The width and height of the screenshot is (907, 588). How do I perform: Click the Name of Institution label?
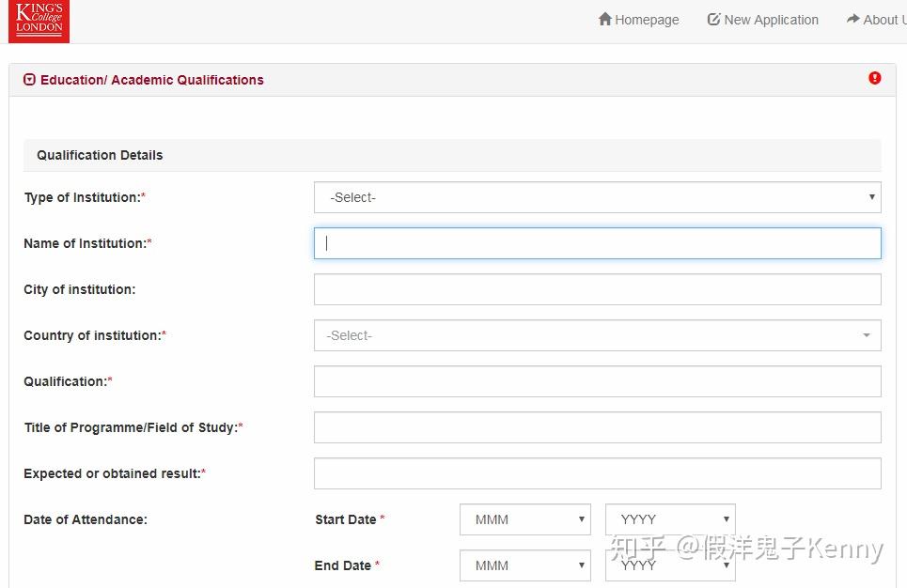88,243
